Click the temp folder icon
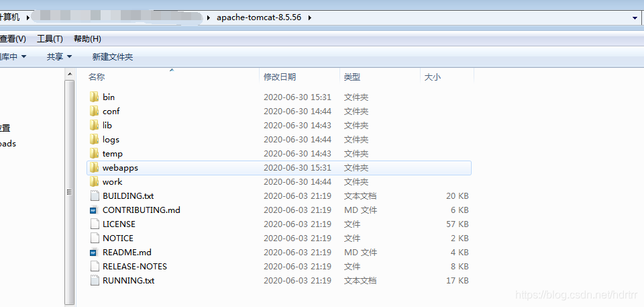 pyautogui.click(x=95, y=153)
